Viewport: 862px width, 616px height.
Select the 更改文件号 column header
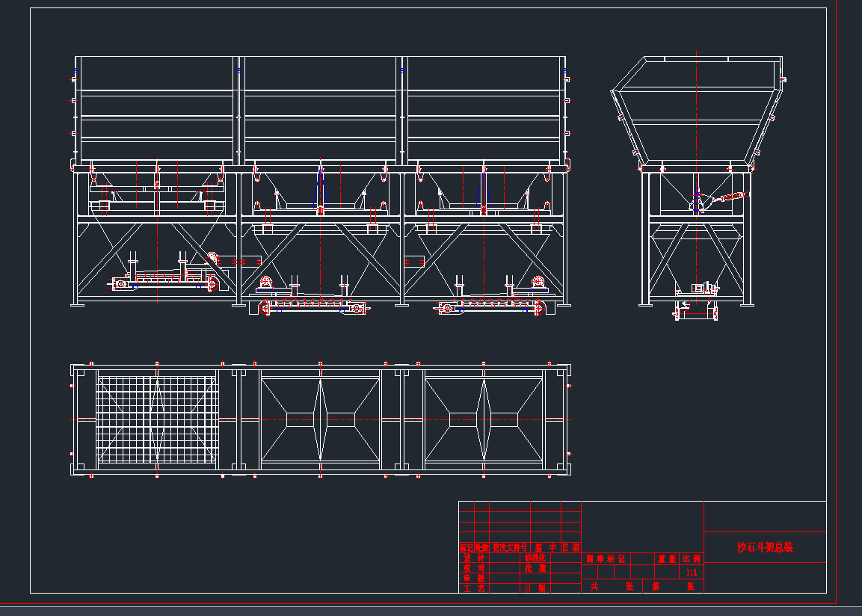tap(510, 547)
